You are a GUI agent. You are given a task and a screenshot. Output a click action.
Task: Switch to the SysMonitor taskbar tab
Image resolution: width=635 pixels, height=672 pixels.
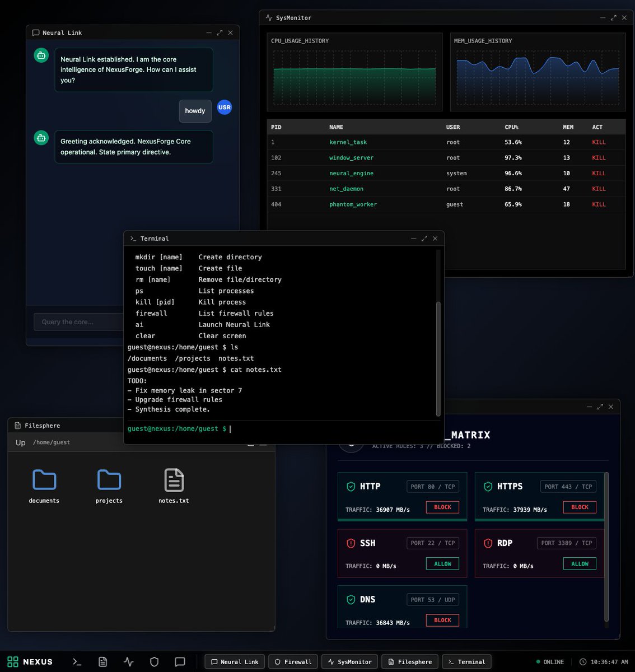click(x=350, y=662)
